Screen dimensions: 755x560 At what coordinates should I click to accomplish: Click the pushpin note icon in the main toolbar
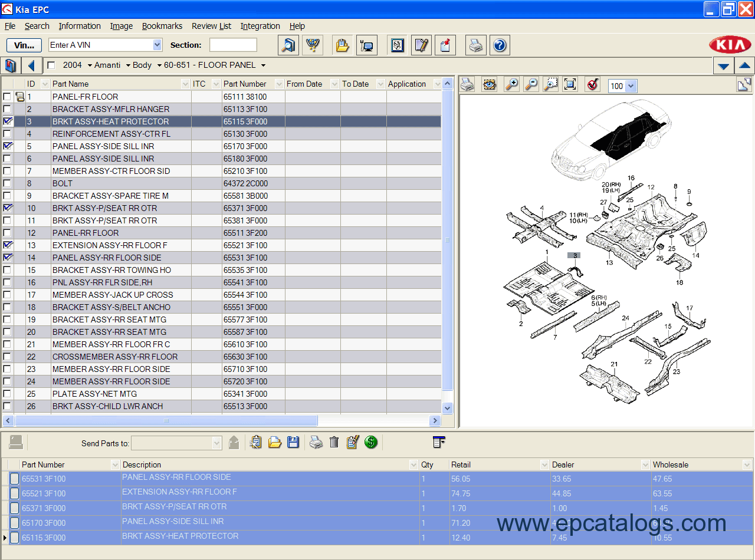point(445,45)
